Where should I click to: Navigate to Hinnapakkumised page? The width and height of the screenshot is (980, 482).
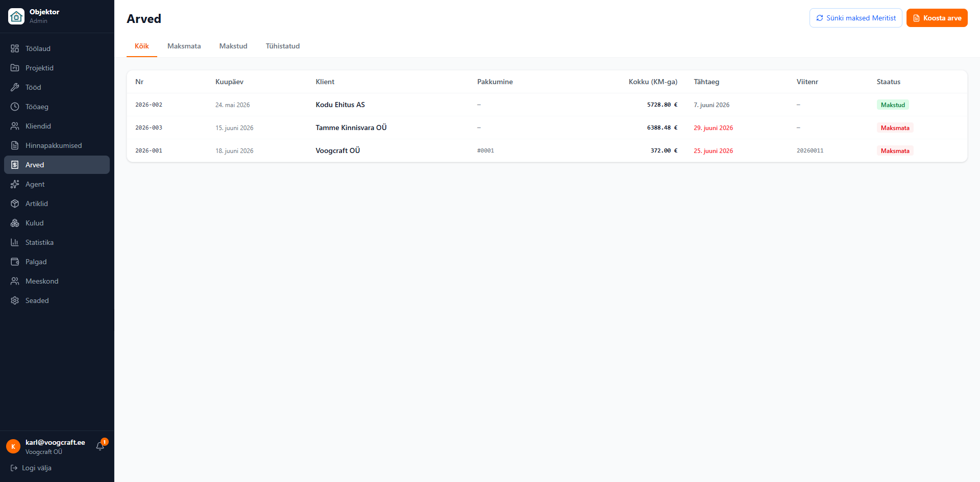click(x=57, y=145)
